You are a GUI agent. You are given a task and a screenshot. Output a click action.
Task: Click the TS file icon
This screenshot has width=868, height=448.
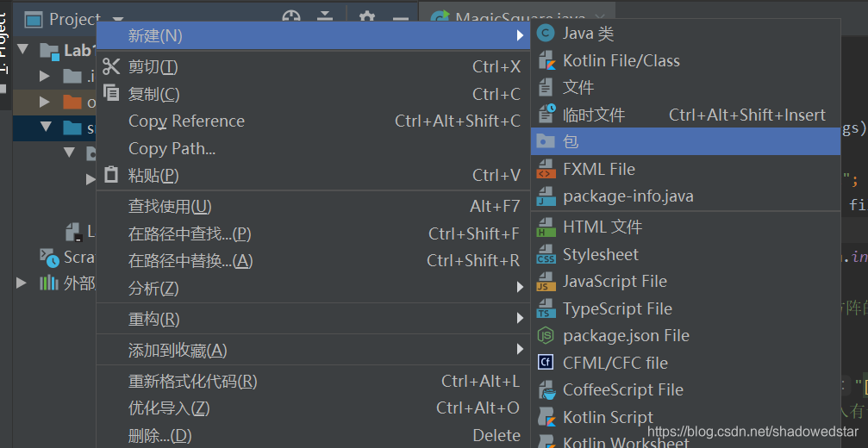(x=546, y=308)
